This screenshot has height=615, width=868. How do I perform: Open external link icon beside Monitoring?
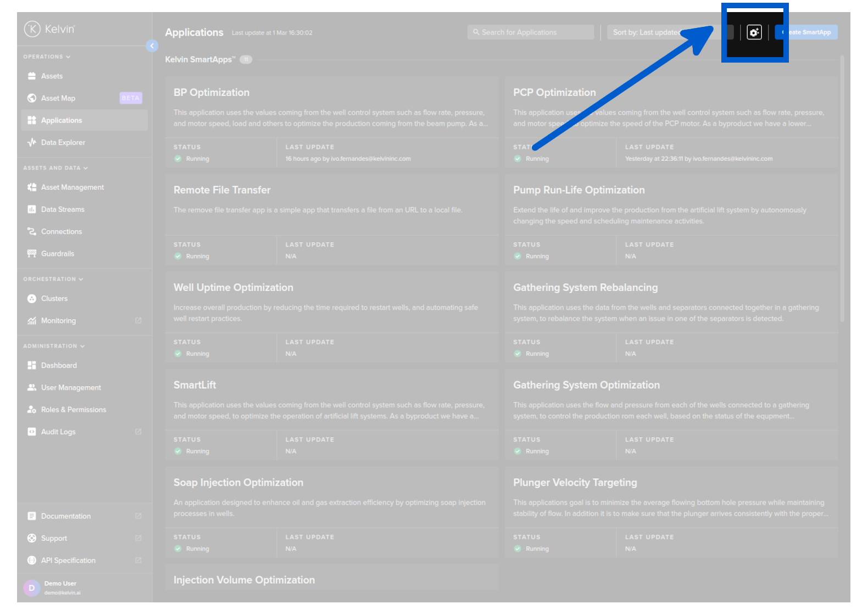pos(138,321)
